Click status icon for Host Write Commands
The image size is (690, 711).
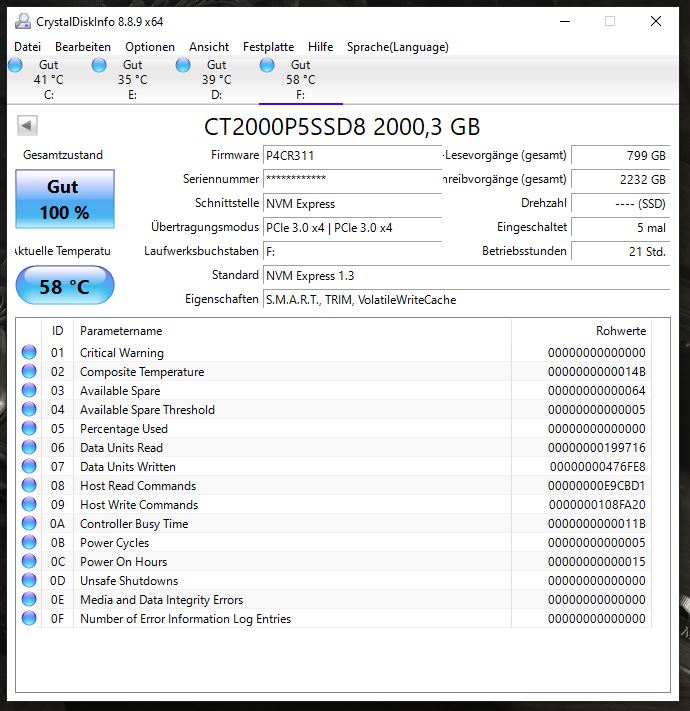[29, 504]
